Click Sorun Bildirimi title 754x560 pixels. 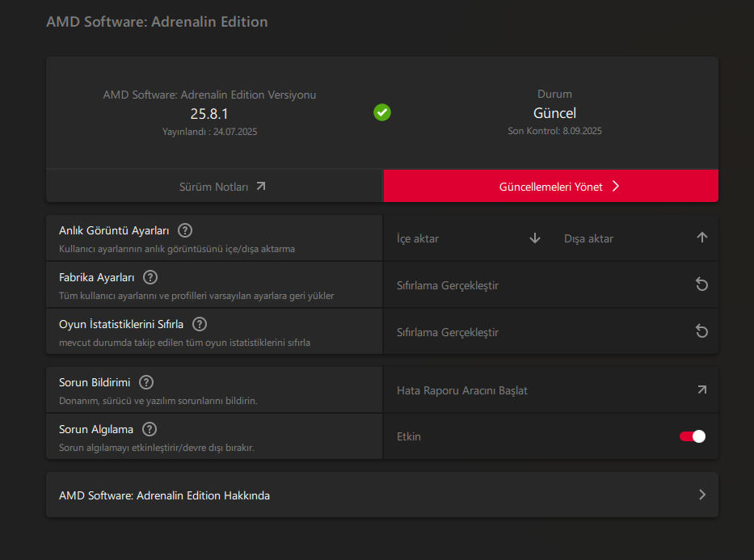click(95, 382)
